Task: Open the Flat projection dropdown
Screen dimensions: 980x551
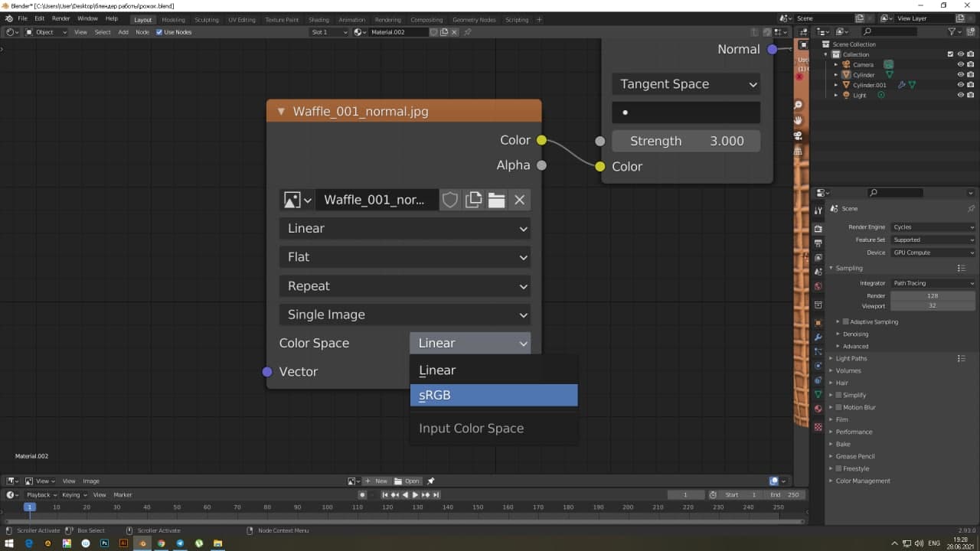Action: click(405, 257)
